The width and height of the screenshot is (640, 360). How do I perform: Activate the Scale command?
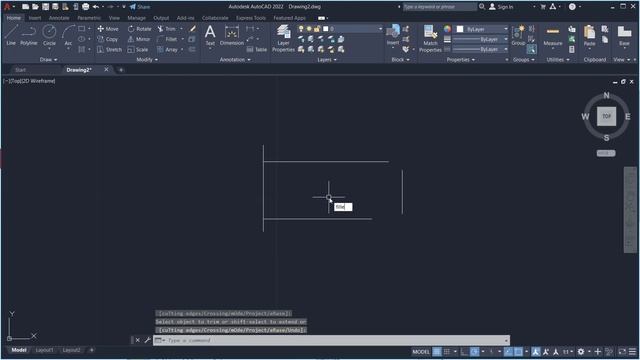(x=138, y=49)
